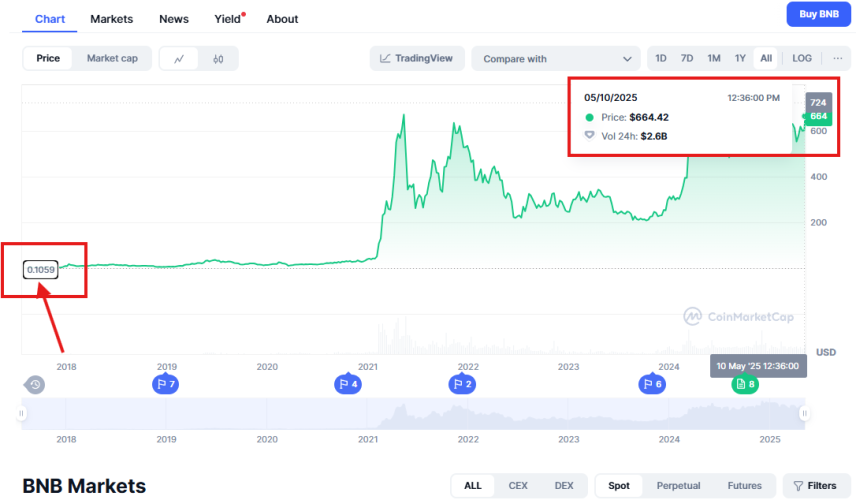
Task: Click the 724 price axis tag
Action: (x=818, y=102)
